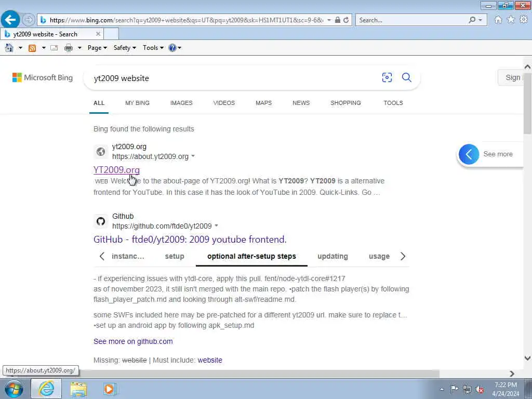
Task: Click the Bing favicon in address bar
Action: tap(43, 20)
